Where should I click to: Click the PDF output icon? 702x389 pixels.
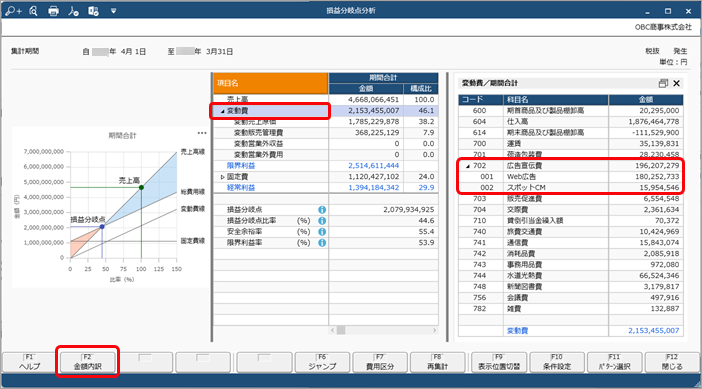pos(73,11)
